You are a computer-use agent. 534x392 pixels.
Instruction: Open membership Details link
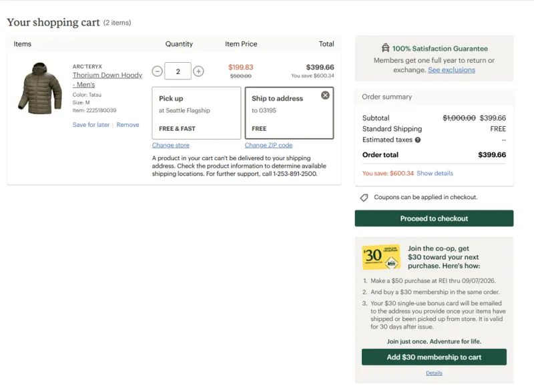coord(434,373)
